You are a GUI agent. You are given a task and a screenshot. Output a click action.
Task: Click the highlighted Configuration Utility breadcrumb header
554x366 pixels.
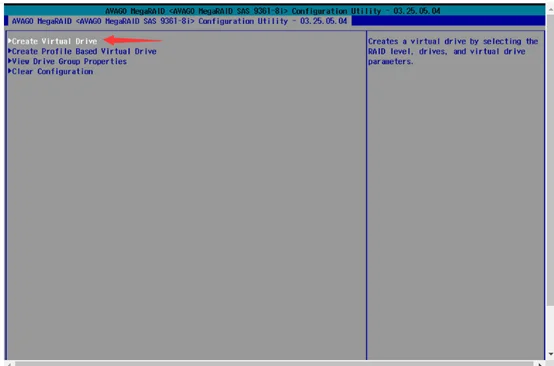pyautogui.click(x=179, y=21)
